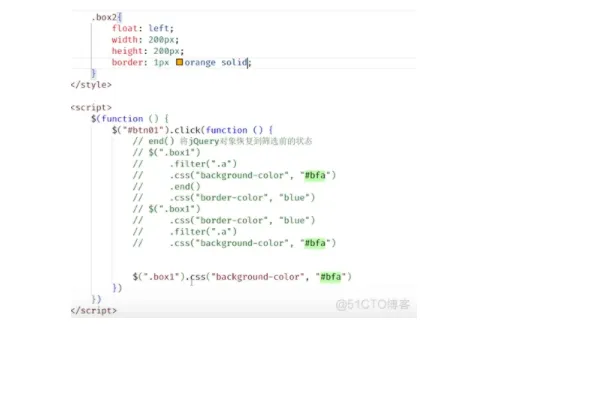Click the commented .end() line
The height and width of the screenshot is (406, 601).
167,187
